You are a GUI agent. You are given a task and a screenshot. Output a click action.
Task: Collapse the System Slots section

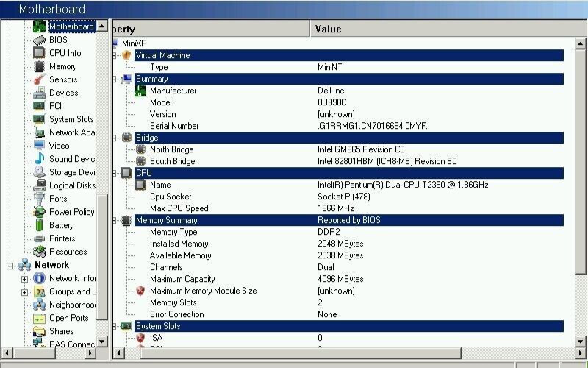(115, 326)
